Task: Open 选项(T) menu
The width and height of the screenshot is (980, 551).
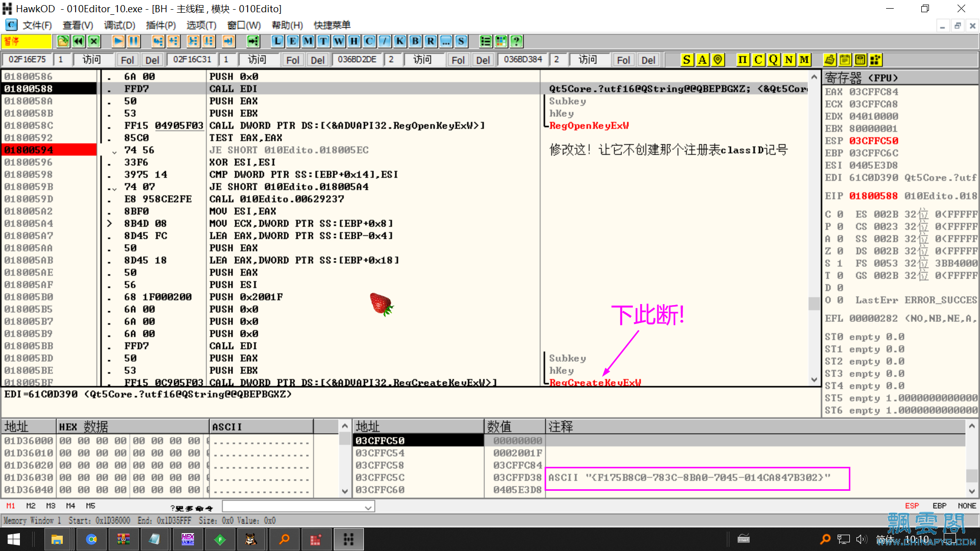Action: tap(201, 25)
